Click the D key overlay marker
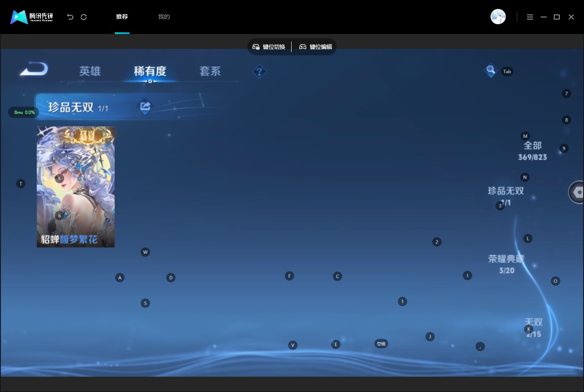Screen dimensions: 584x392 pos(171,278)
